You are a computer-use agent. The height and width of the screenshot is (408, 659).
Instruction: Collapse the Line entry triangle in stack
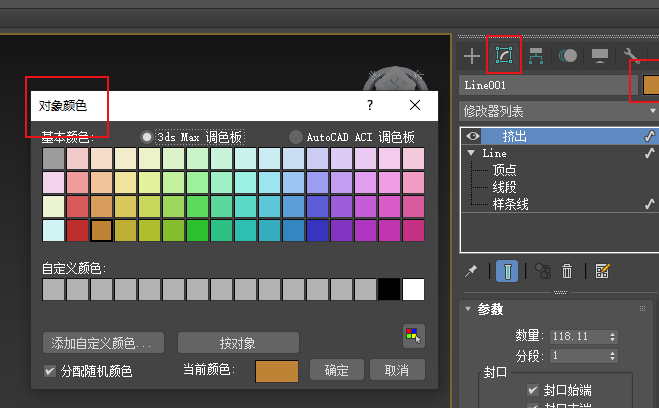coord(471,153)
